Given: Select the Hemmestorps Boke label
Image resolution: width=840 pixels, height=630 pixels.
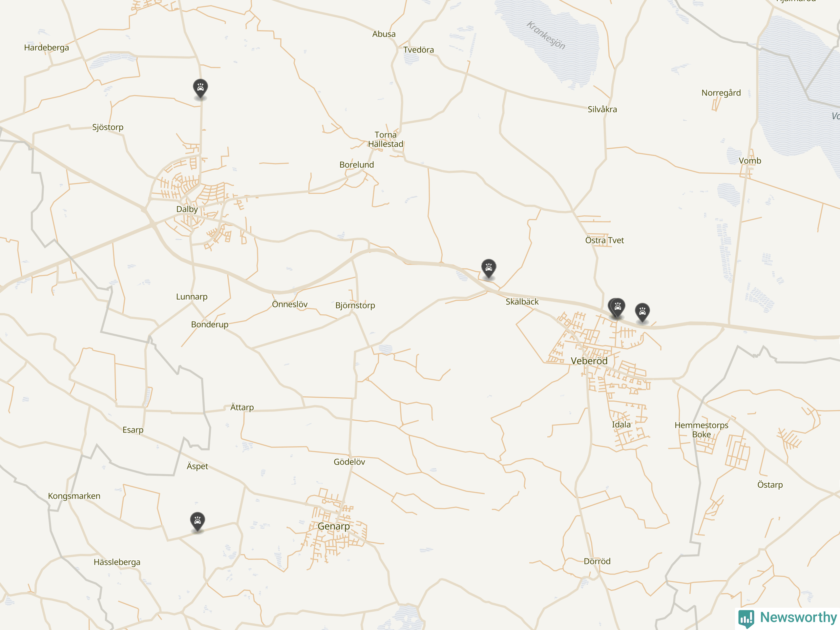Looking at the screenshot, I should tap(701, 430).
